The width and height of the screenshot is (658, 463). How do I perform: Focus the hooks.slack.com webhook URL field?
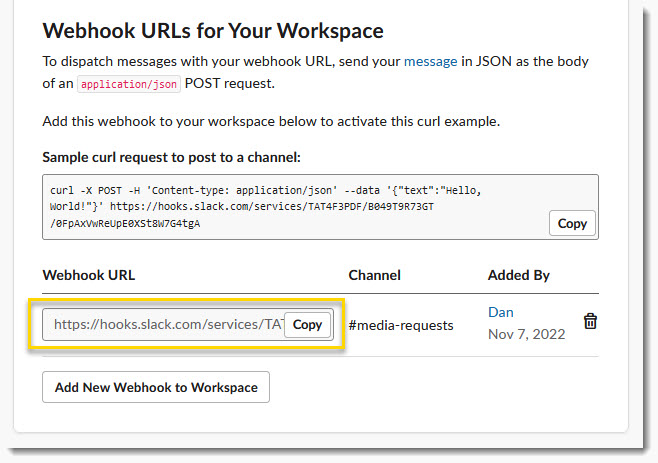click(x=164, y=324)
